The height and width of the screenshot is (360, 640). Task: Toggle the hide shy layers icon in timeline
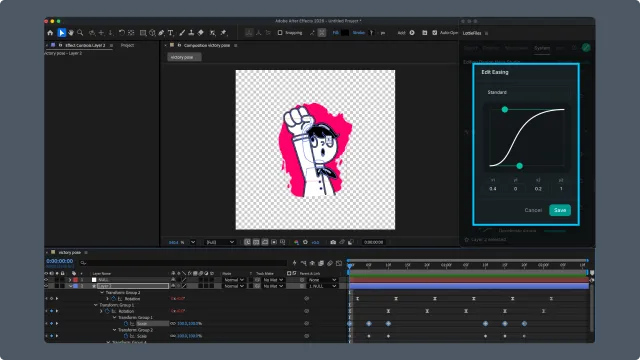312,263
